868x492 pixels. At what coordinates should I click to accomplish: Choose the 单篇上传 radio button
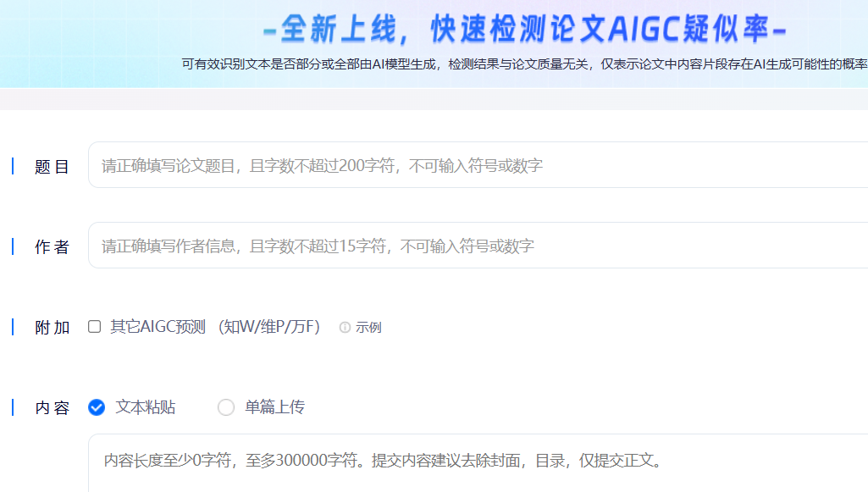(226, 407)
